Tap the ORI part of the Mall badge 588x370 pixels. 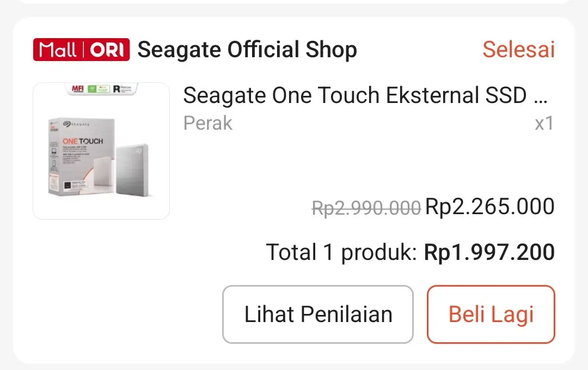107,50
